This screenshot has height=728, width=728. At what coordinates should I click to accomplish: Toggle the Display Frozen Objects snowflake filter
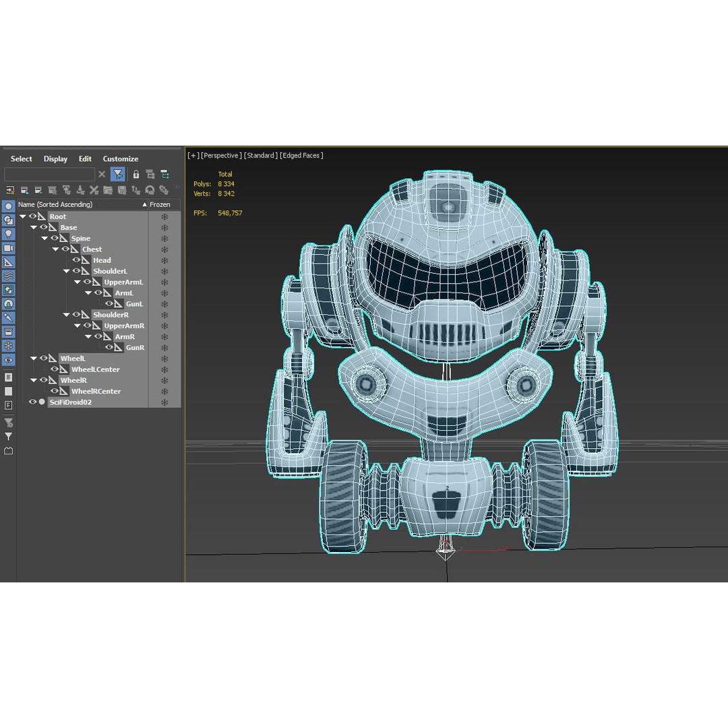8,345
